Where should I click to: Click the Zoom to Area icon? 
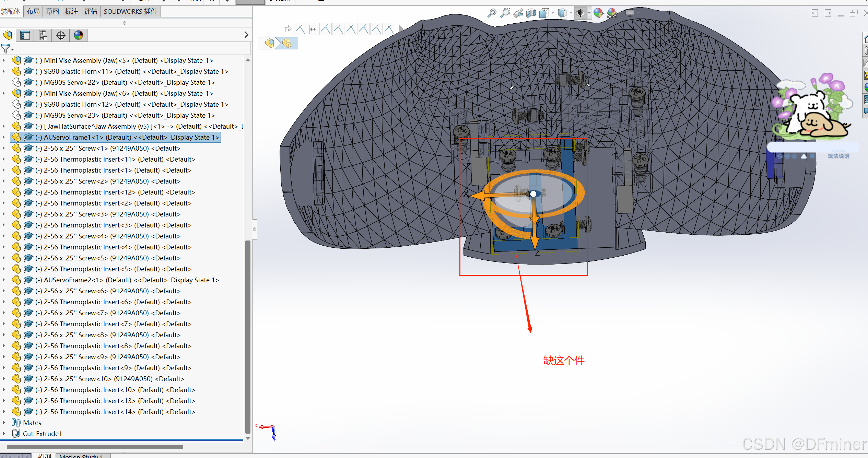pyautogui.click(x=505, y=13)
